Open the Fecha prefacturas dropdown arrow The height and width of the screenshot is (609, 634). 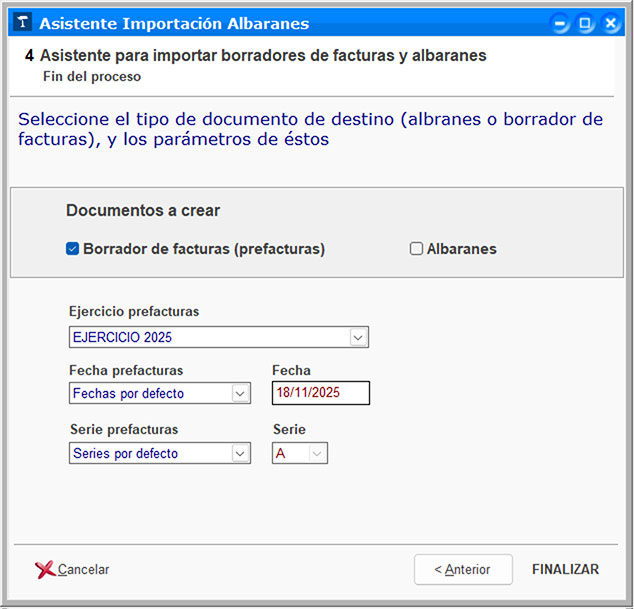pos(240,393)
